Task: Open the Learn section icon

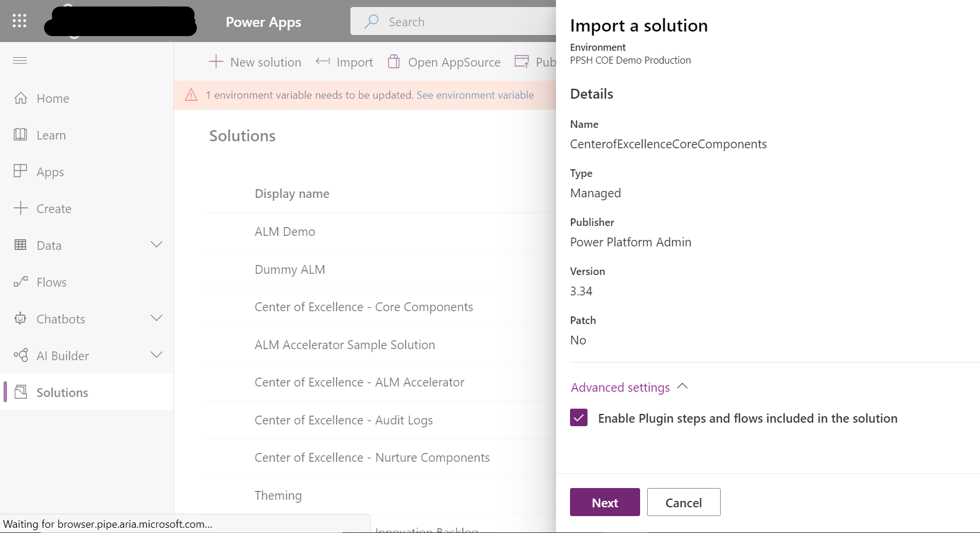Action: coord(20,134)
